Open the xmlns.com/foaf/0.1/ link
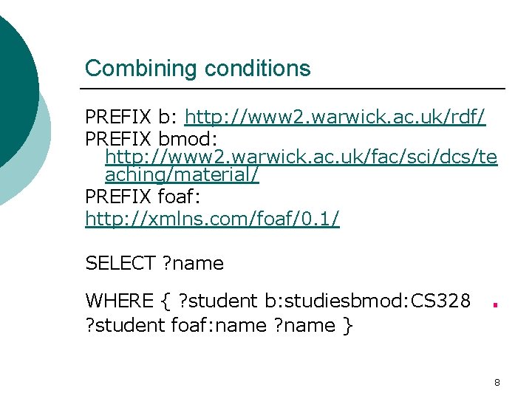532x399 pixels. coord(212,219)
